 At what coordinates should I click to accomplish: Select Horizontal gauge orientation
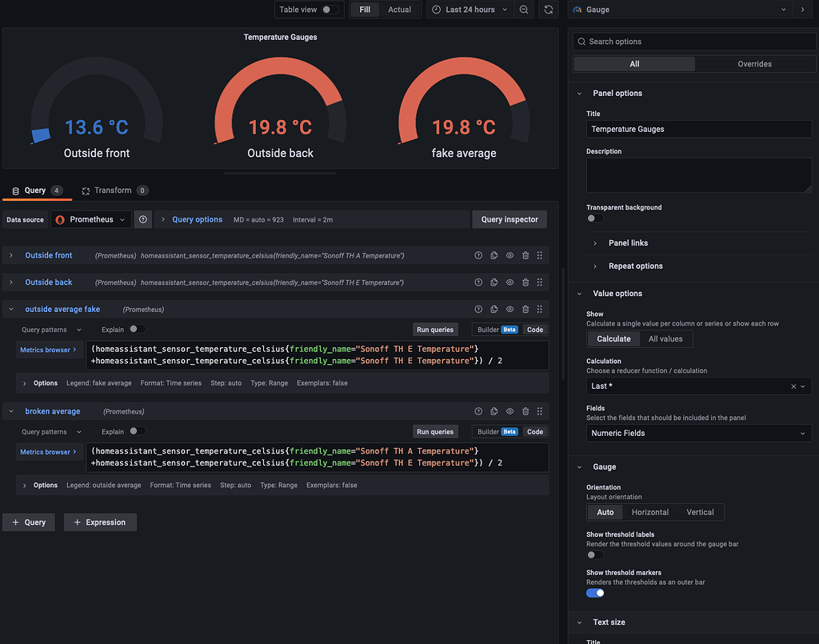point(650,512)
